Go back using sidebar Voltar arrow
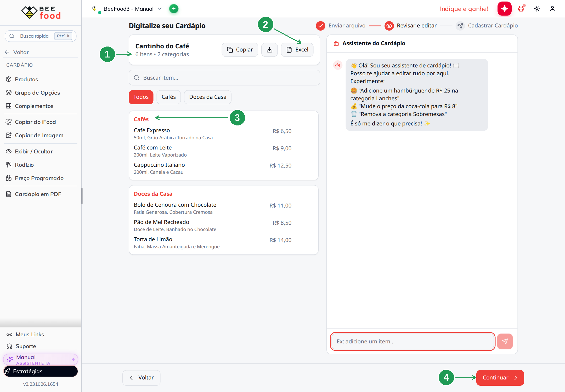565x392 pixels. [17, 52]
